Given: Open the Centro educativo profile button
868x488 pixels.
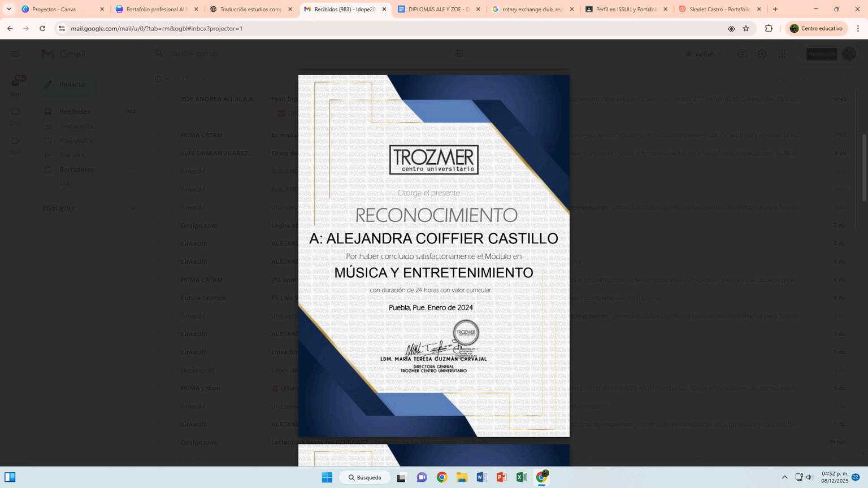Looking at the screenshot, I should [x=817, y=28].
